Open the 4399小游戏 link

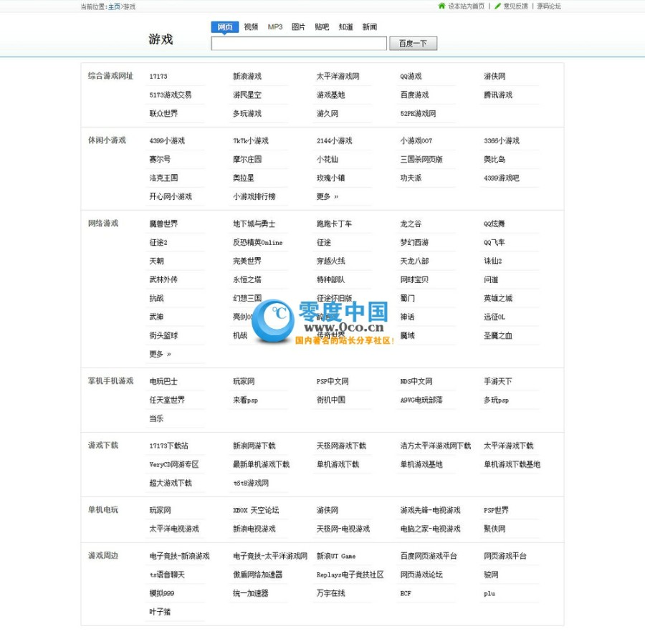point(167,140)
